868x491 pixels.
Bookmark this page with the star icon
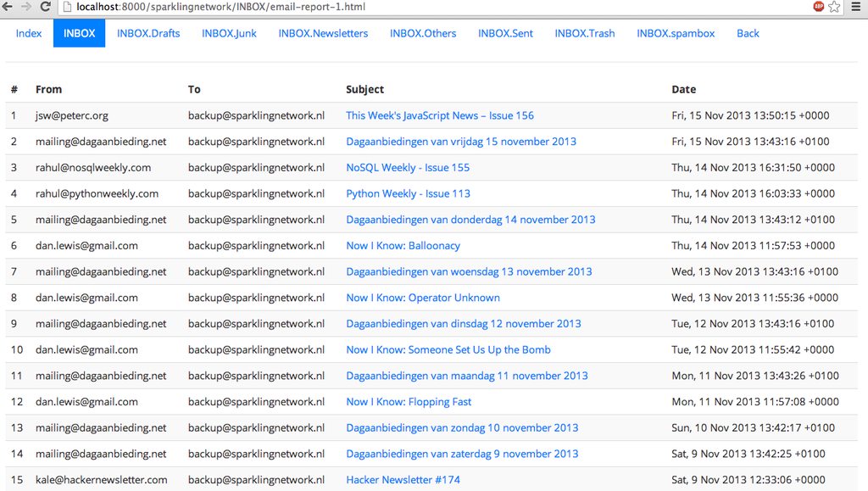pos(834,7)
